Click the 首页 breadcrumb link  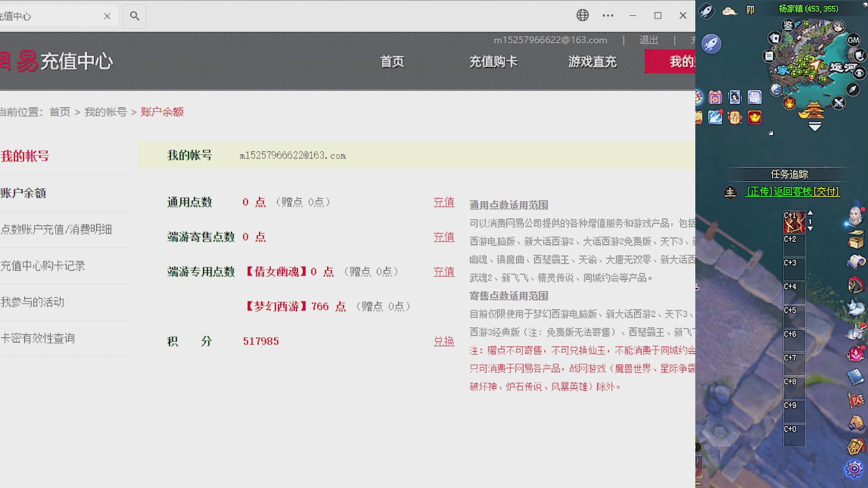[60, 112]
